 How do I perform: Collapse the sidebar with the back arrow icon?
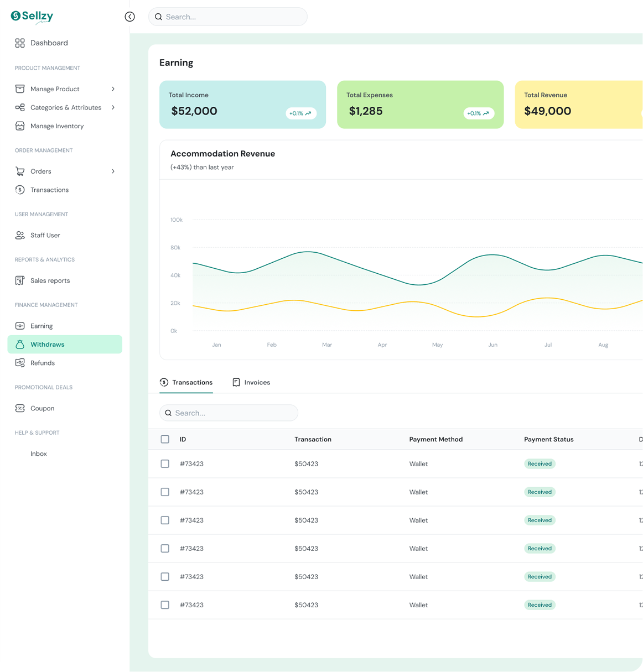(129, 17)
